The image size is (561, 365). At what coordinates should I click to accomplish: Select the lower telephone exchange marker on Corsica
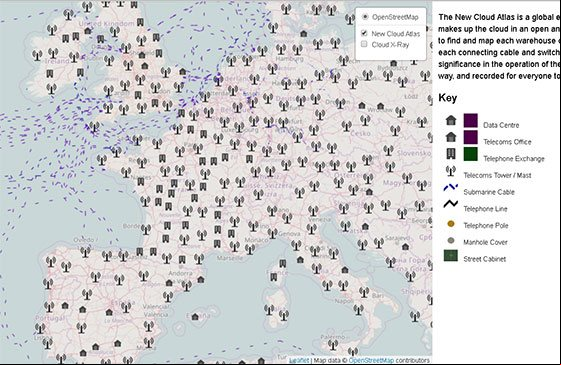(274, 277)
